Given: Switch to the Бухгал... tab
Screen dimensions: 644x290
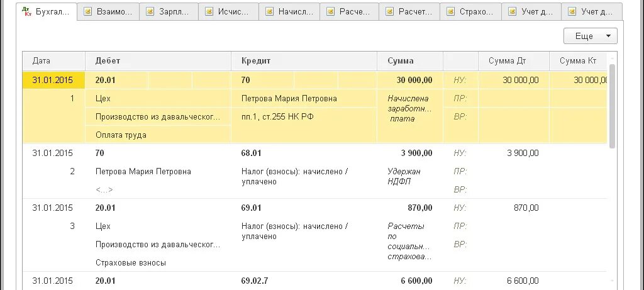Looking at the screenshot, I should [47, 11].
